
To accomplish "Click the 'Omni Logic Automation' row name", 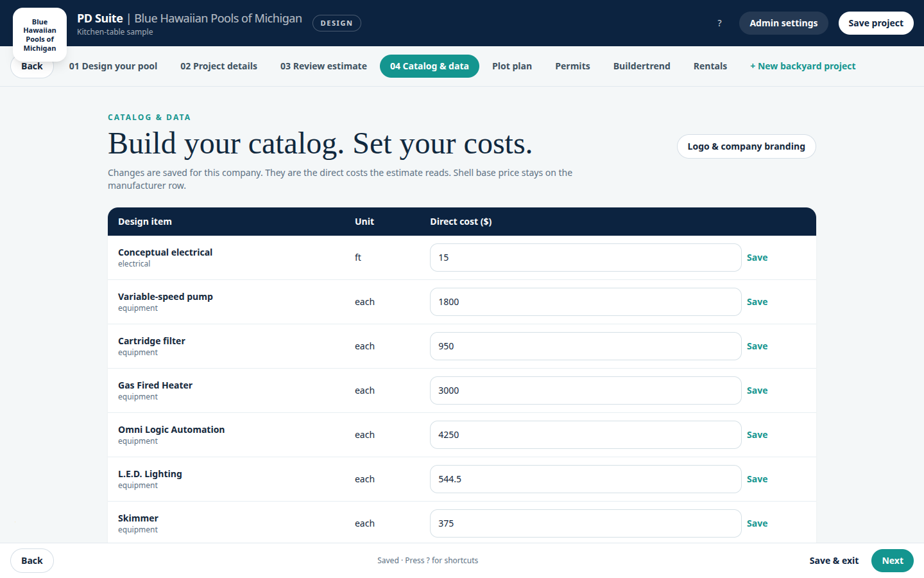I will 171,430.
